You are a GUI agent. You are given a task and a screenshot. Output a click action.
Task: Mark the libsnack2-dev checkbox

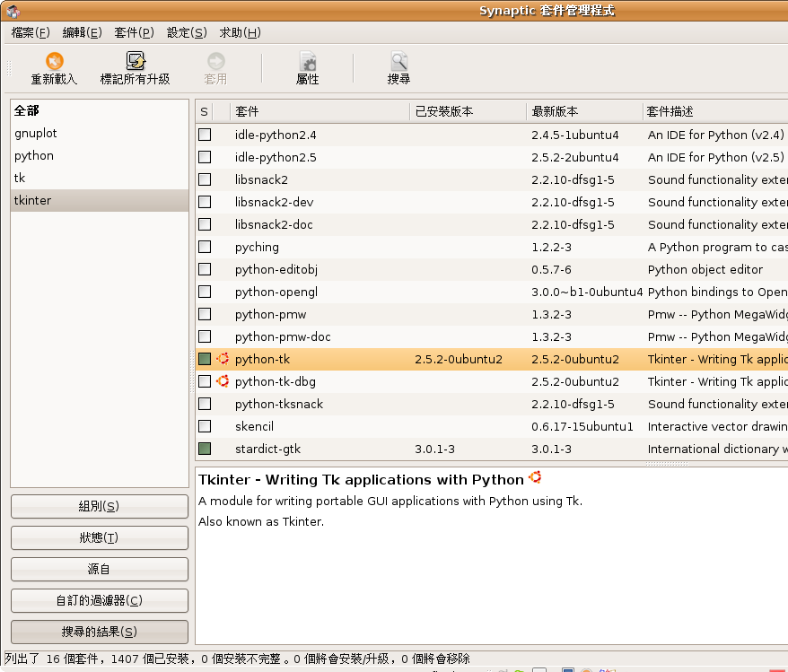point(205,202)
